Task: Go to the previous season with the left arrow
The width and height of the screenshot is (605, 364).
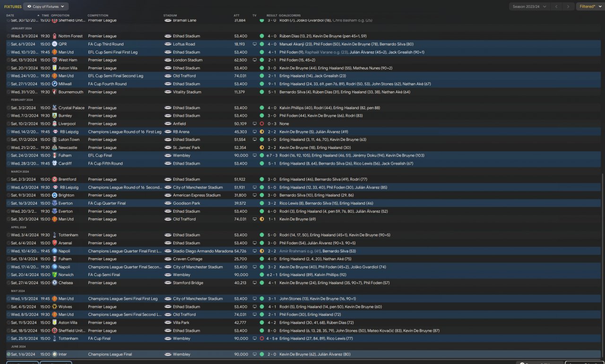Action: point(557,7)
